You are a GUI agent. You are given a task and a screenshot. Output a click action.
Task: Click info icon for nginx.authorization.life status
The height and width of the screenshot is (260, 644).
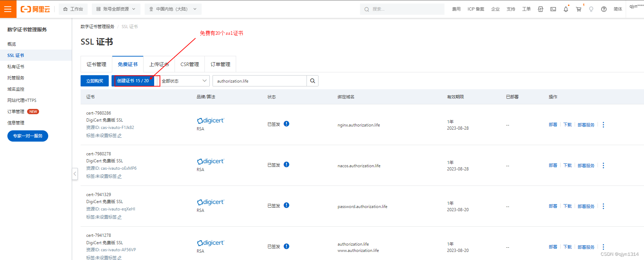(x=286, y=124)
